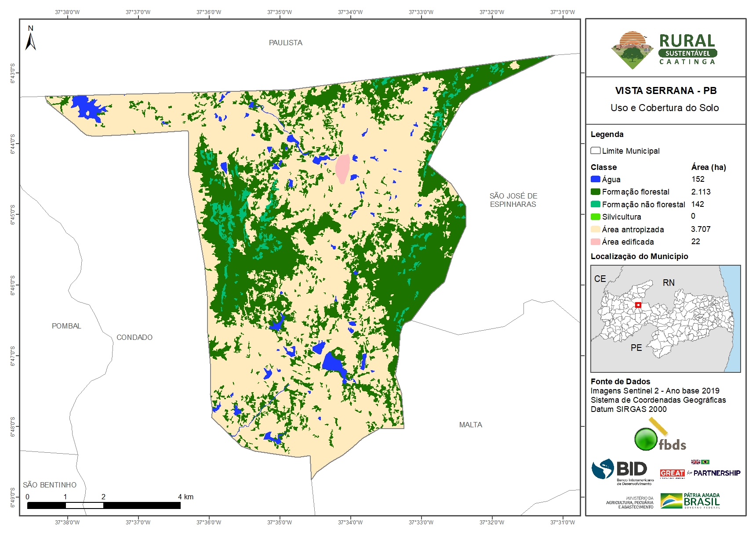Click the north arrow compass symbol
Viewport: 756px width, 534px height.
tap(30, 39)
